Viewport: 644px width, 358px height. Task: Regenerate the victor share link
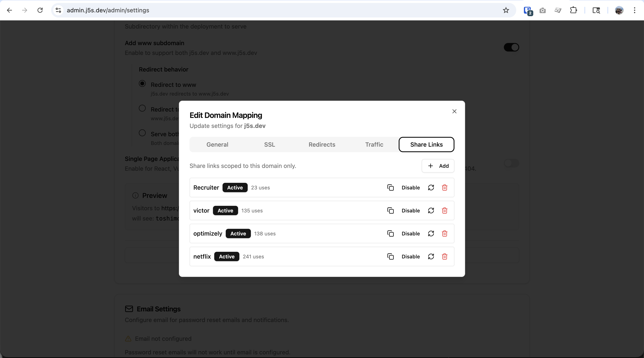(x=431, y=211)
